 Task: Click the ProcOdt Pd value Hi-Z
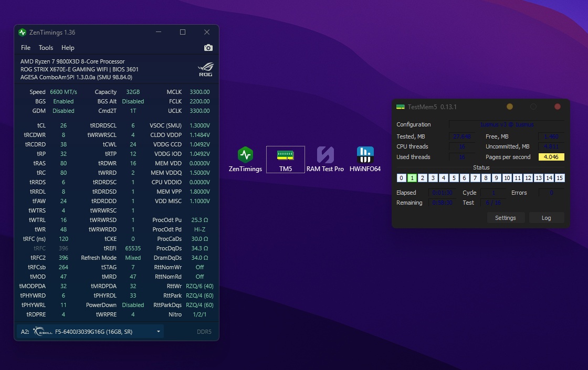[199, 229]
